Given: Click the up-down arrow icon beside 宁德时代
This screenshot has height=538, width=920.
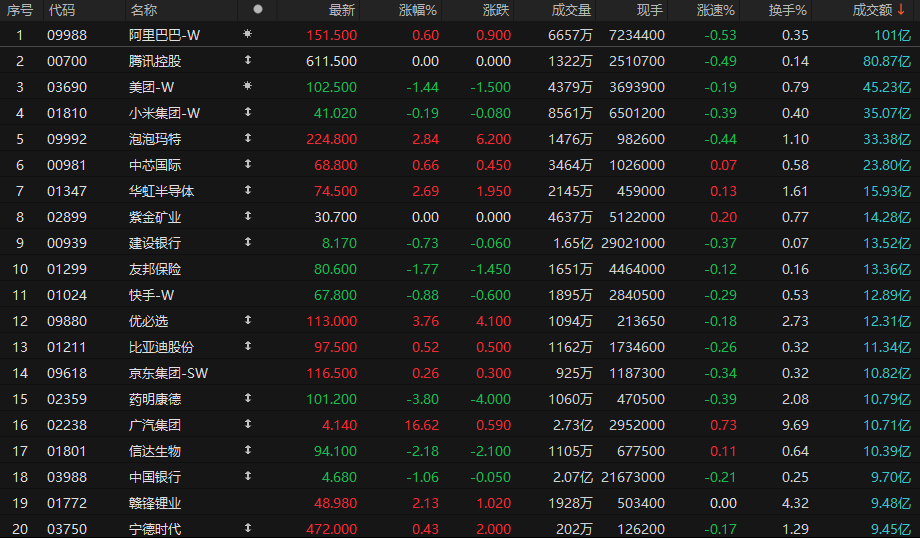Looking at the screenshot, I should click(248, 527).
